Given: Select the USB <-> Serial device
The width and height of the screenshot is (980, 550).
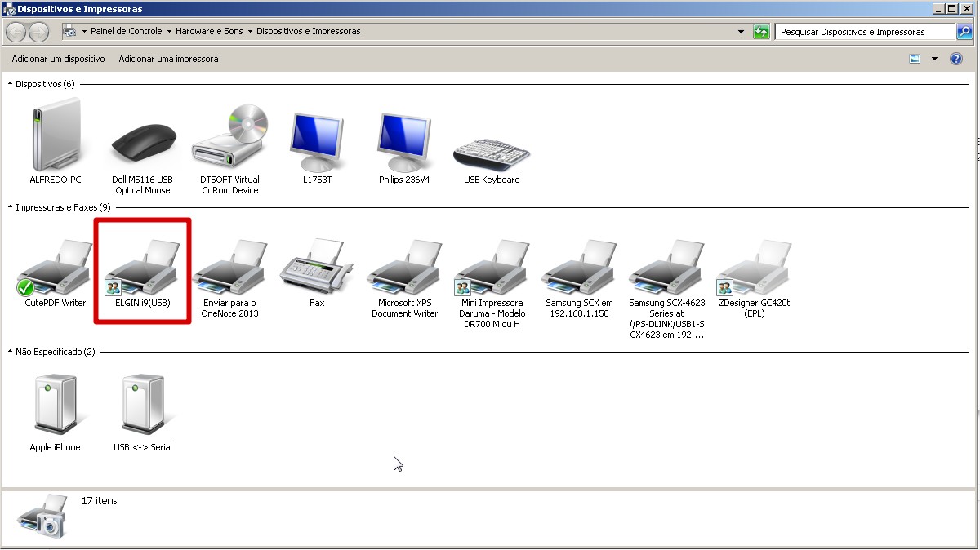Looking at the screenshot, I should coord(143,404).
